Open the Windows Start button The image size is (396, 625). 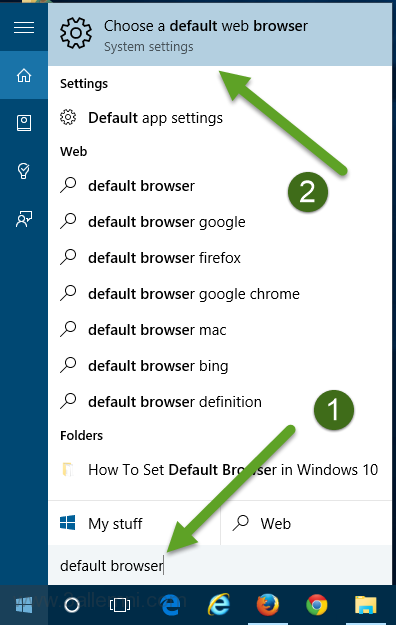pos(24,605)
